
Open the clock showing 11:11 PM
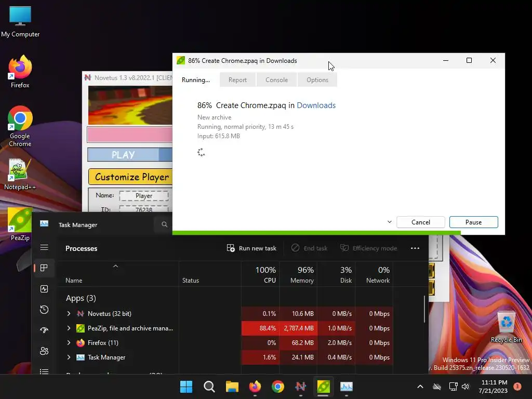click(494, 387)
